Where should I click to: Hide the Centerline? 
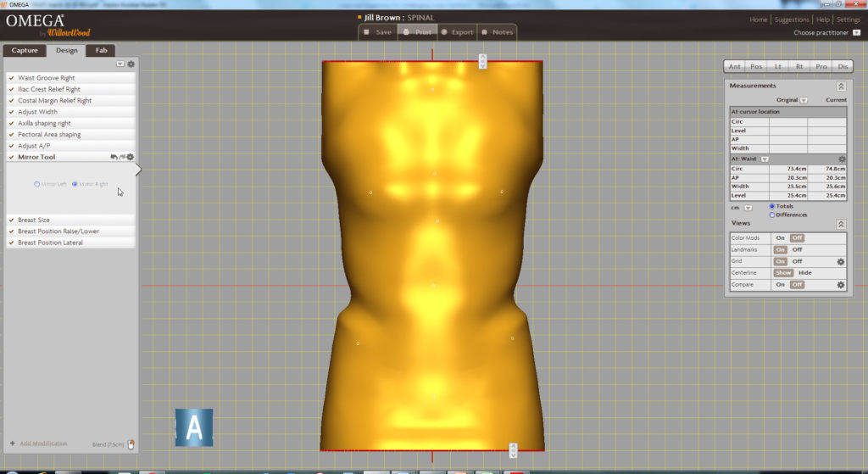(804, 273)
